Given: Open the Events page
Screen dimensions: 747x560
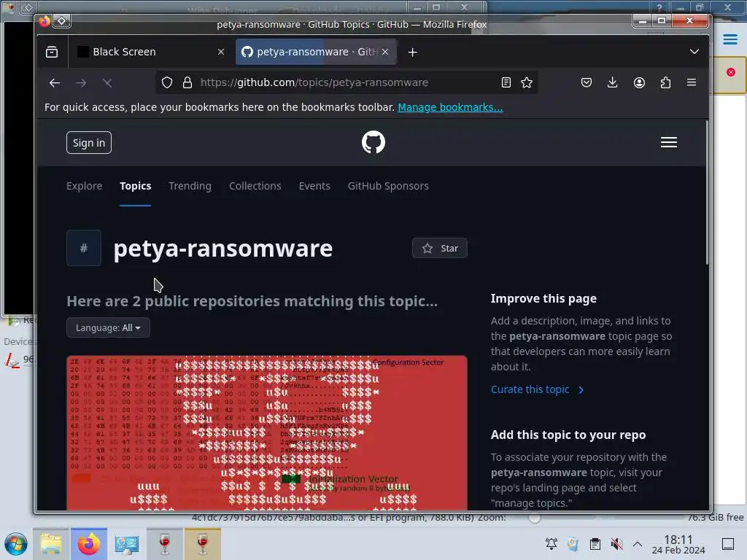Looking at the screenshot, I should pos(314,186).
